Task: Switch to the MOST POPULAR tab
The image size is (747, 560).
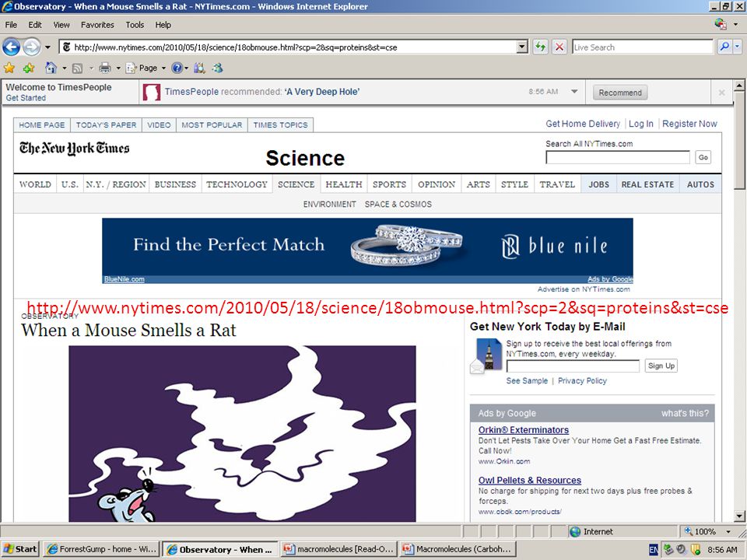Action: [212, 124]
